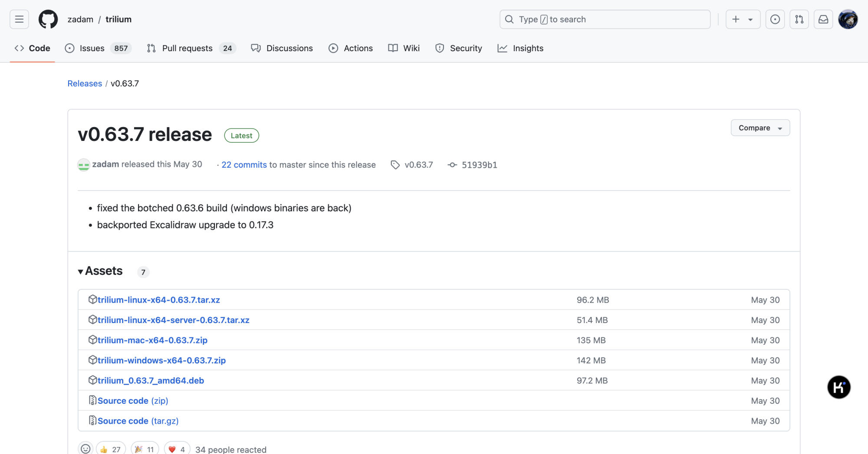Open the create new plus menu
The width and height of the screenshot is (868, 454).
pyautogui.click(x=743, y=19)
